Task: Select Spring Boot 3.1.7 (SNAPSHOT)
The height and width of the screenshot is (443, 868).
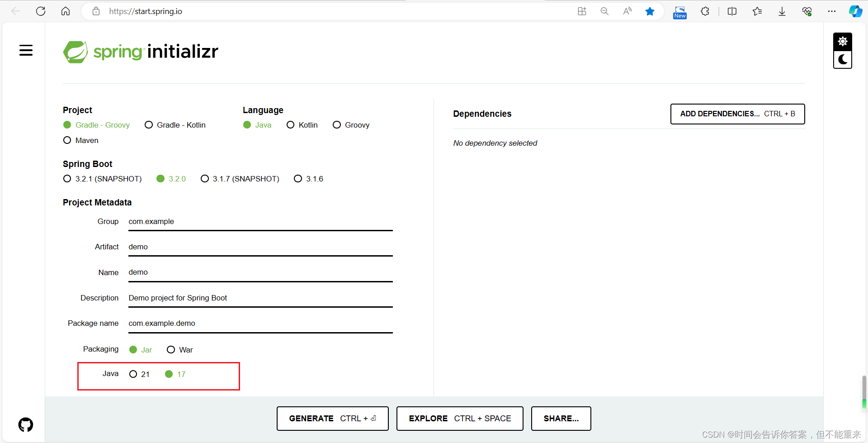Action: pyautogui.click(x=240, y=179)
